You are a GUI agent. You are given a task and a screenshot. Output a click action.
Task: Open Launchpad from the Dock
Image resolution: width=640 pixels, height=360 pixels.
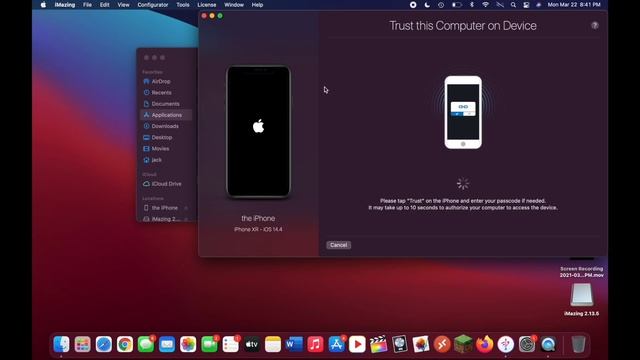click(82, 344)
